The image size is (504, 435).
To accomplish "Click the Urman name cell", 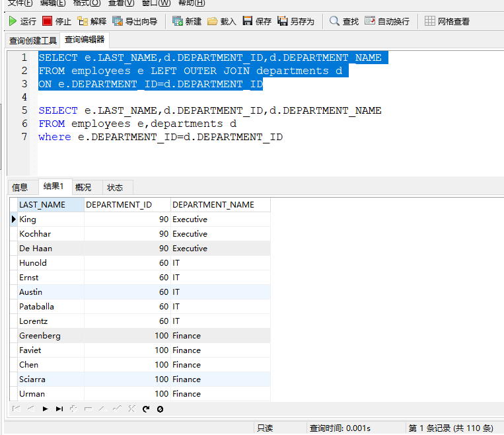I will 51,394.
